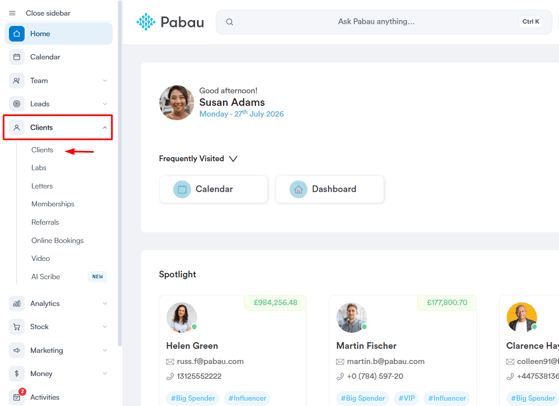The width and height of the screenshot is (559, 406).
Task: Open the Video submenu item
Action: pos(40,258)
